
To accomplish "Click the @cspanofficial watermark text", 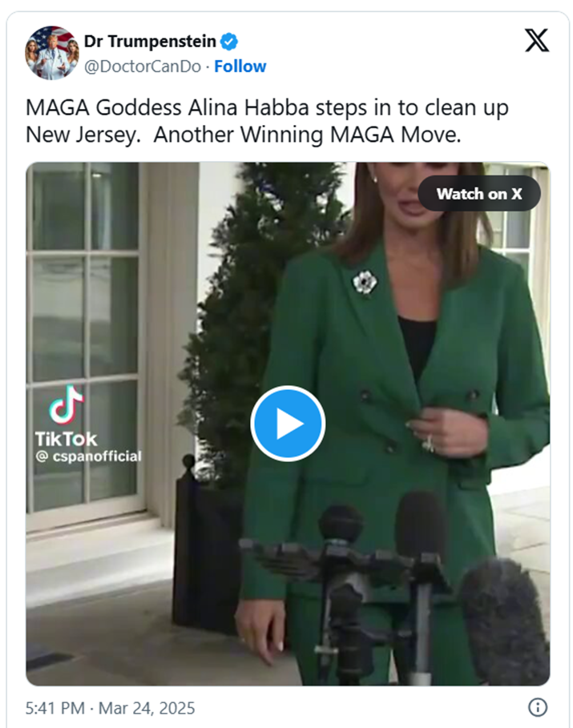I will pos(88,457).
